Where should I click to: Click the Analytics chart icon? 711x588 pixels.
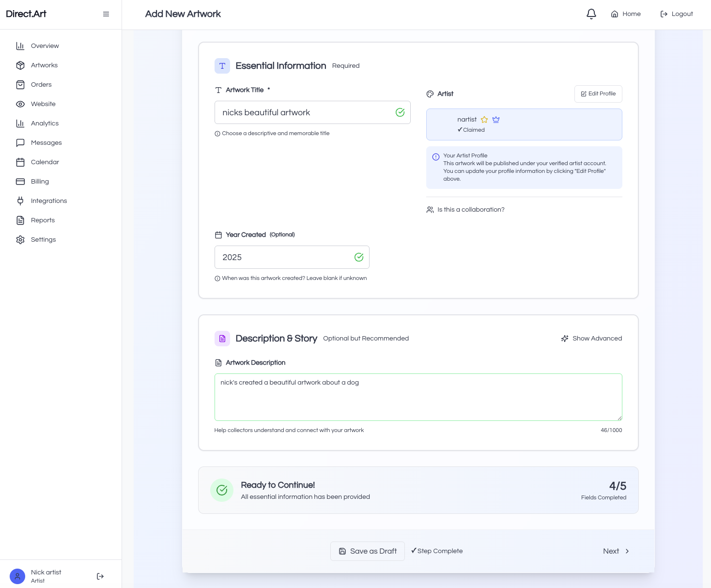pos(20,123)
